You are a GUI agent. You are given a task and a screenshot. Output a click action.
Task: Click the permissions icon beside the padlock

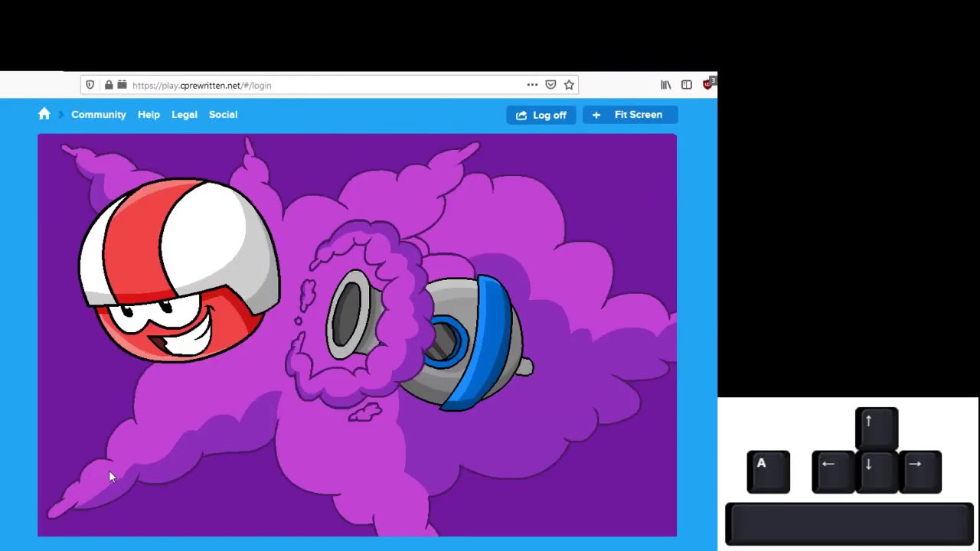pos(122,85)
